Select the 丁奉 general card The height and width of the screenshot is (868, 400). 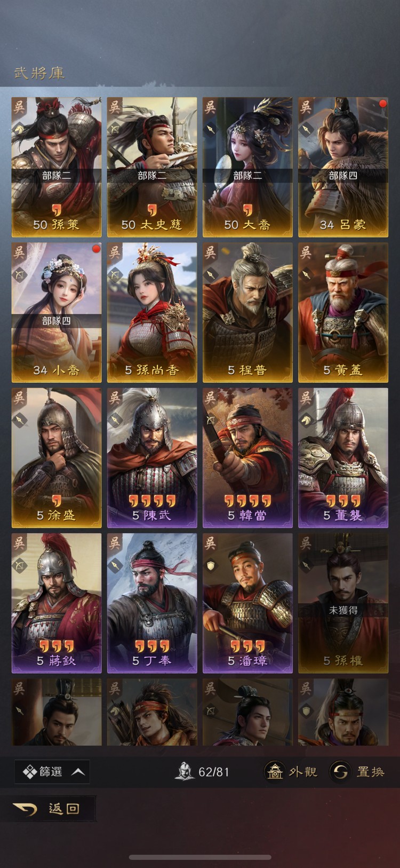pyautogui.click(x=152, y=603)
